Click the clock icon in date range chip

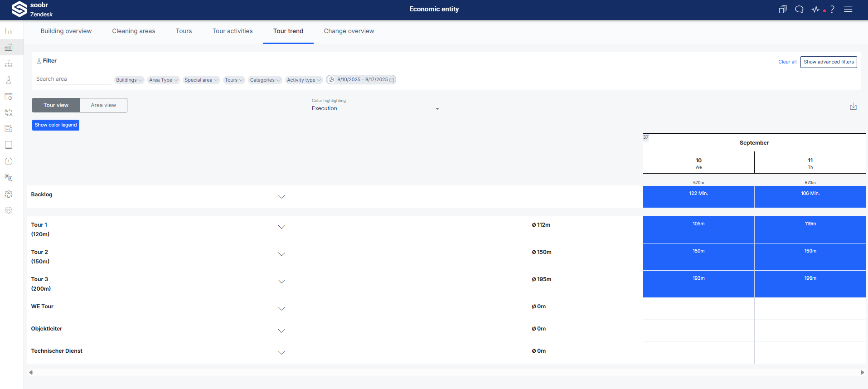click(x=332, y=80)
